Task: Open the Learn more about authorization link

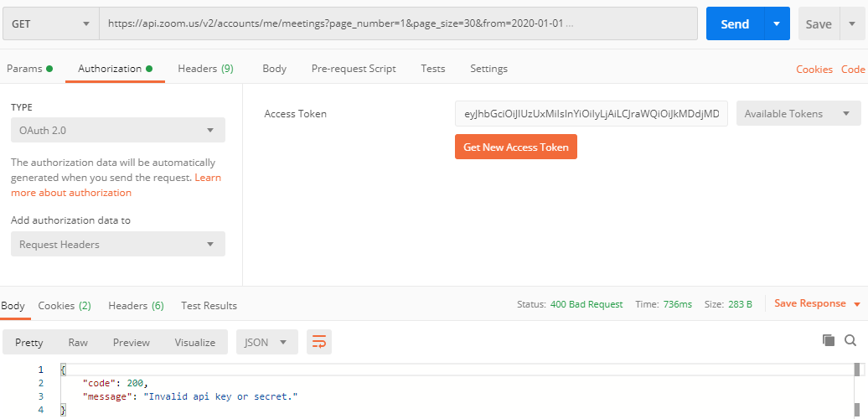Action: [116, 185]
